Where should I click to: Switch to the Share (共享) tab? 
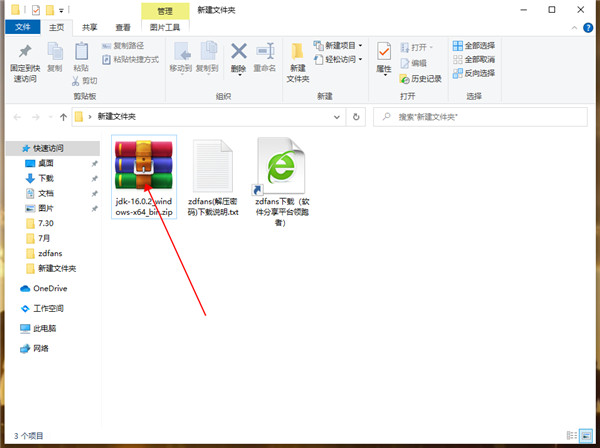(90, 28)
